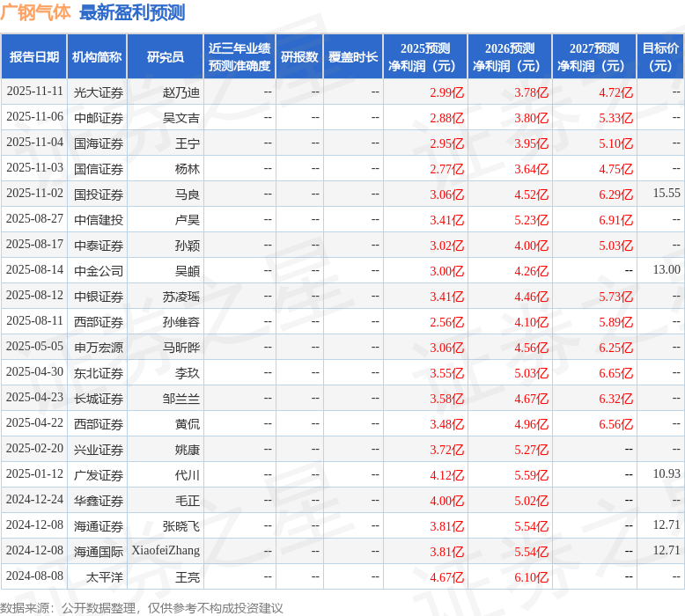Click researcher name XiaofeiZhang
685x616 pixels.
point(166,551)
